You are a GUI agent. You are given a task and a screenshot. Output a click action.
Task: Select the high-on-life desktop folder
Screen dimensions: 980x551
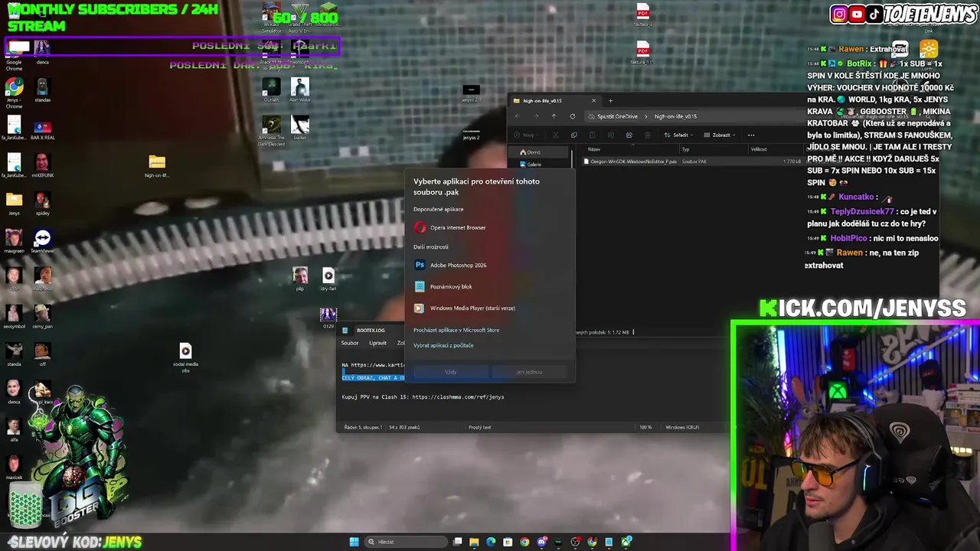tap(157, 166)
